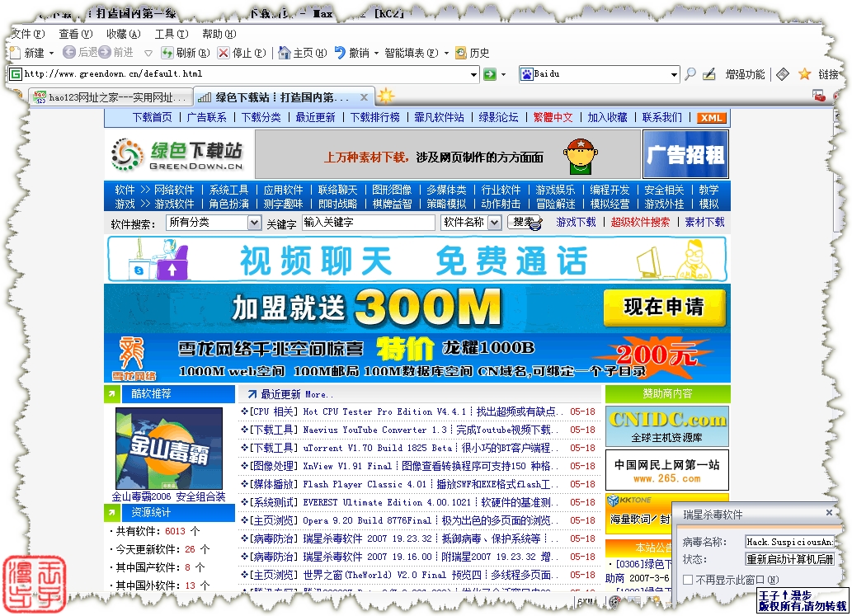
Task: Click green arrow icon beside 资源统计
Action: (111, 512)
